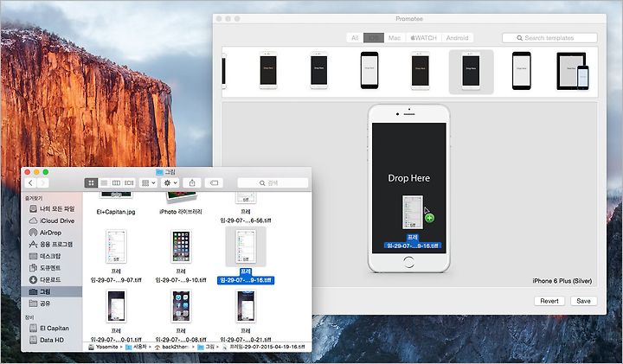This screenshot has width=623, height=364.
Task: Select the iPhoto 라이브러리 item
Action: (x=181, y=212)
